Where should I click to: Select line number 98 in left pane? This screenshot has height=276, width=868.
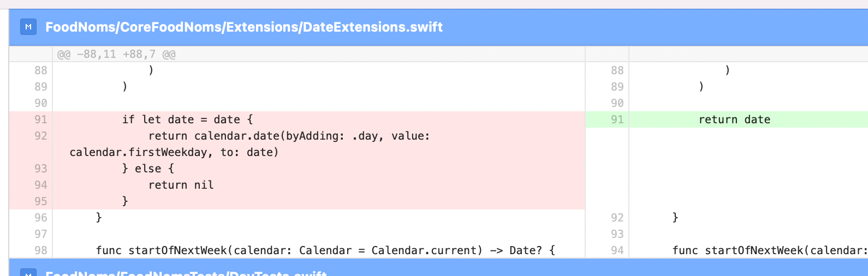[x=41, y=250]
